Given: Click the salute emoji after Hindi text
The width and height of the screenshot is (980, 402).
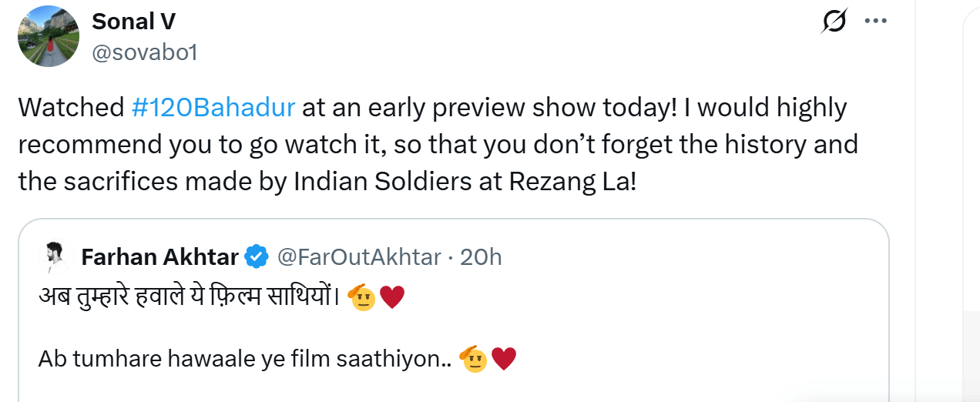Looking at the screenshot, I should point(362,296).
